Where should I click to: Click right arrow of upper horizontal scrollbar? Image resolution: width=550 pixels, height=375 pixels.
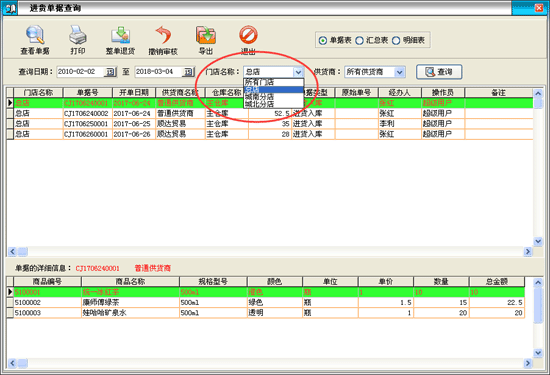[528, 252]
